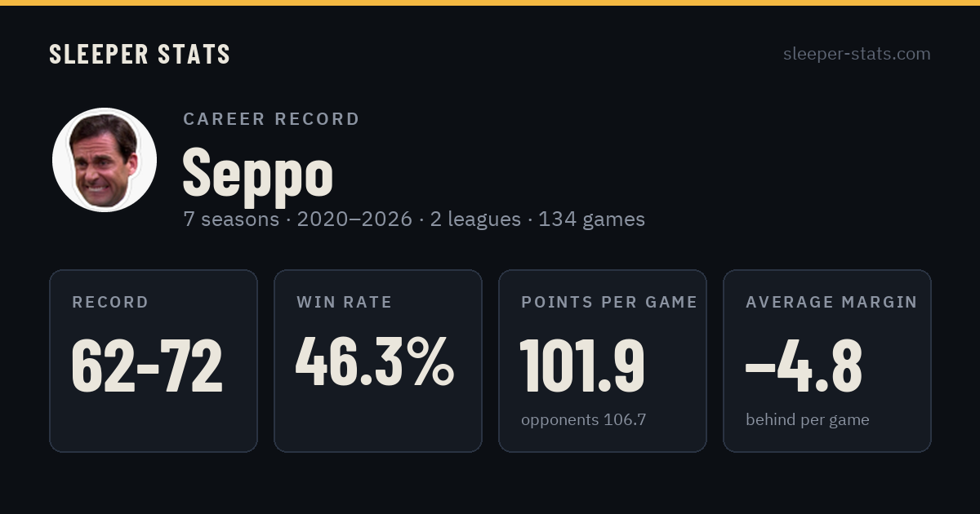The width and height of the screenshot is (980, 514).
Task: Click the SLEEPER STATS logo text
Action: coord(140,55)
